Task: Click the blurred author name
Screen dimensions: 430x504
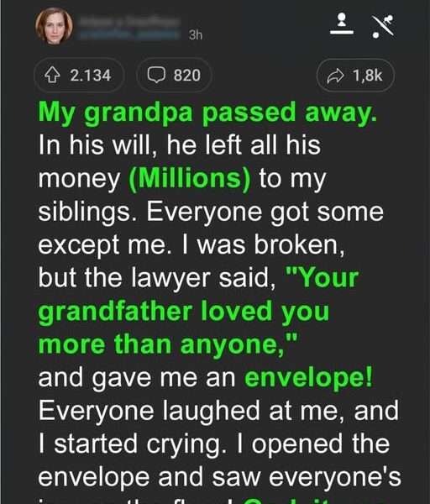Action: [128, 21]
